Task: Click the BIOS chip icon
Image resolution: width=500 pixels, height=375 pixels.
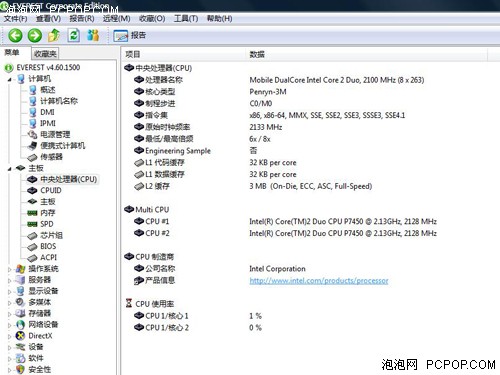Action: coord(32,246)
